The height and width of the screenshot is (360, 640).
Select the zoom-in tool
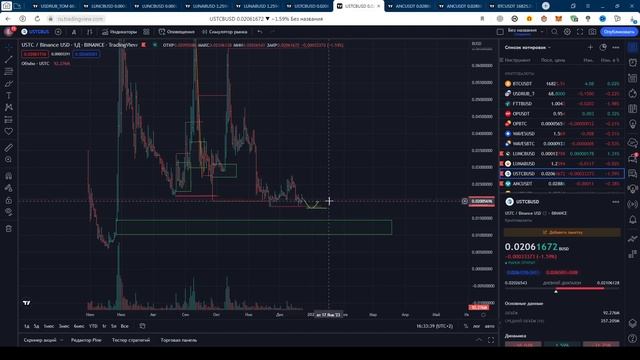(9, 160)
